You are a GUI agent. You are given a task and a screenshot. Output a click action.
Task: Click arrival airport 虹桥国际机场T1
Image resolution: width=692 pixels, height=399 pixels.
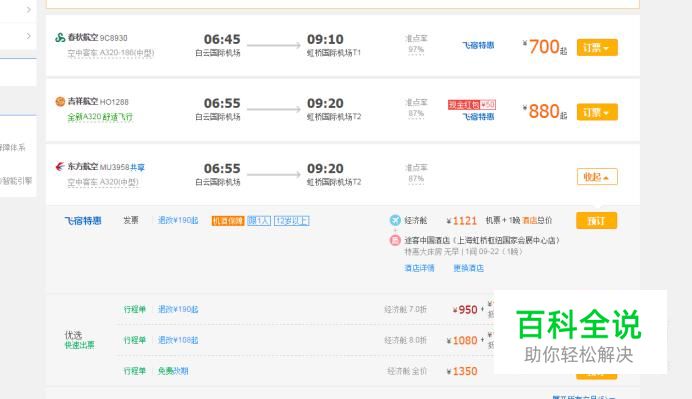334,53
